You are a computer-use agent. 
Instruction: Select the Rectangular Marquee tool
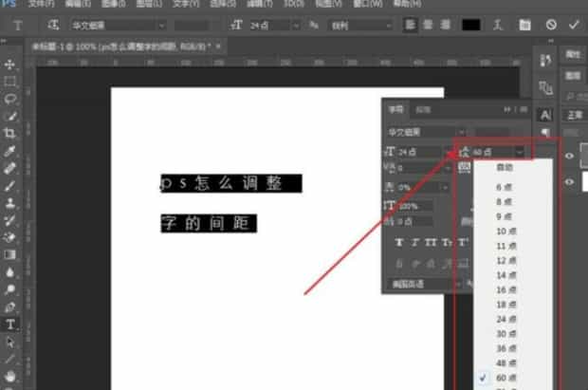coord(10,82)
